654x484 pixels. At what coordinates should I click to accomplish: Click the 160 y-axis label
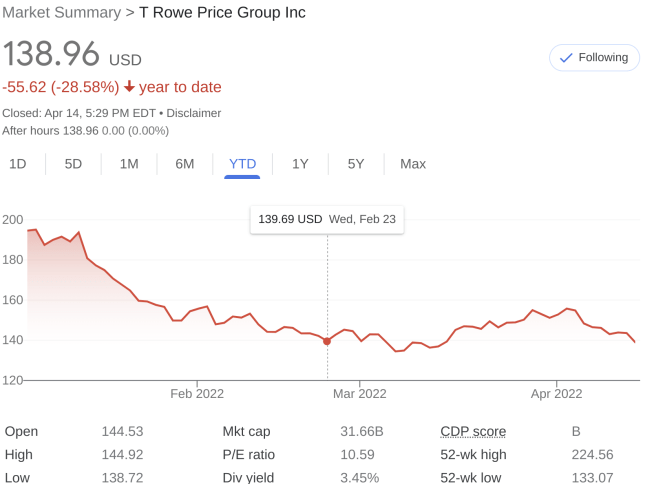(x=13, y=300)
